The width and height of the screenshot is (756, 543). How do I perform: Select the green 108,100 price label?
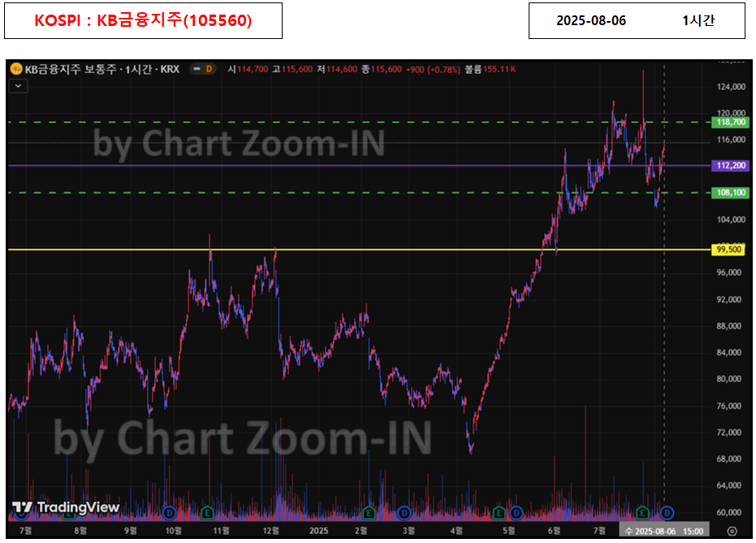pos(731,192)
